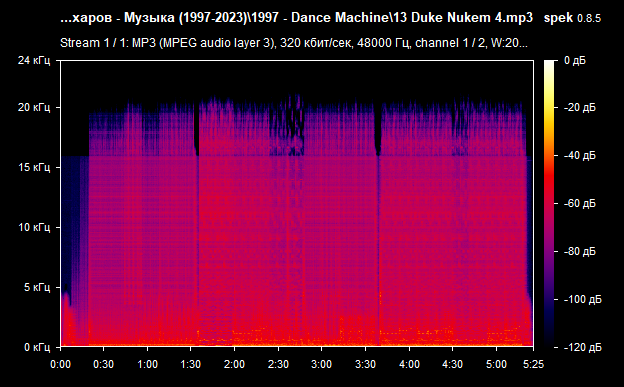This screenshot has width=624, height=387.
Task: Click the 3:30 time axis marker
Action: (x=365, y=364)
